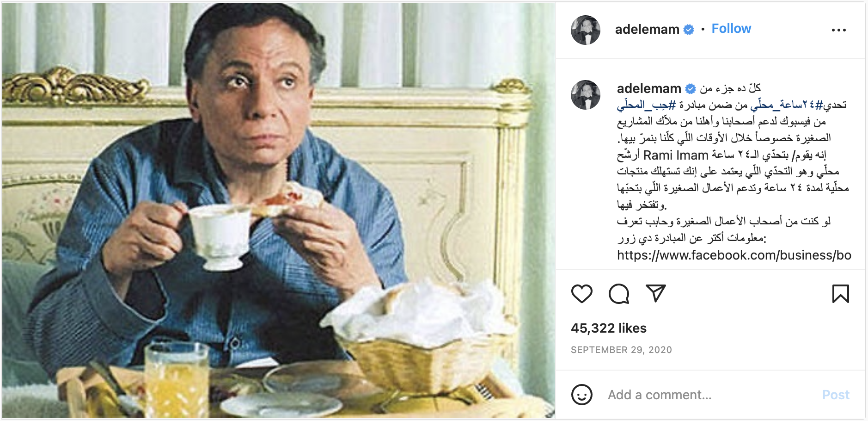Click the Post comment button
This screenshot has width=868, height=421.
(x=836, y=395)
